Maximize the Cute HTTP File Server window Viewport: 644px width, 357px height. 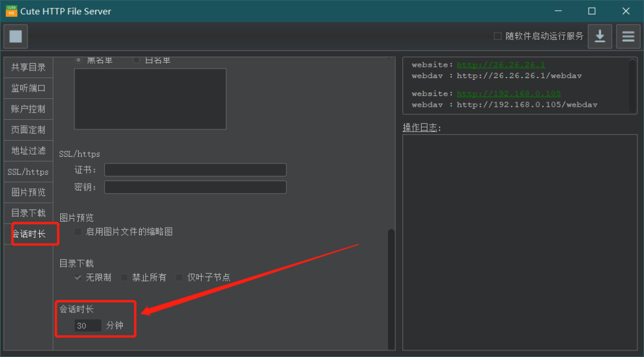click(x=592, y=11)
